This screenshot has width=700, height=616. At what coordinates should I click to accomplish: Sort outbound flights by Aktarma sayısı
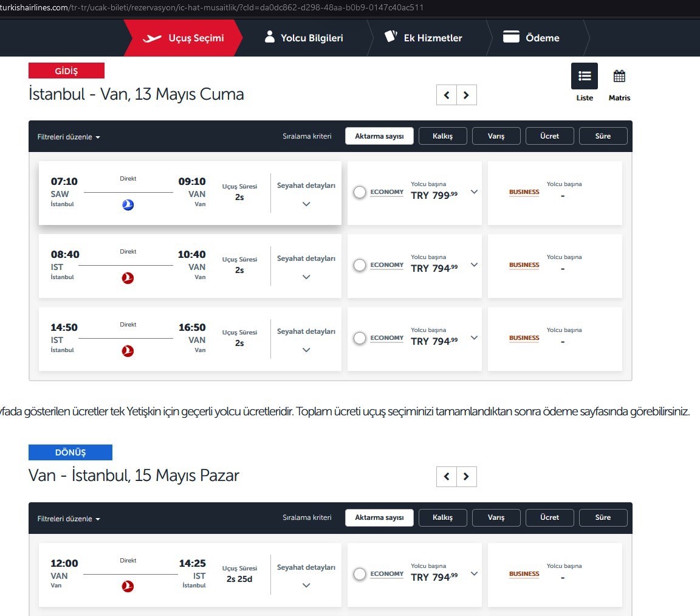[379, 136]
